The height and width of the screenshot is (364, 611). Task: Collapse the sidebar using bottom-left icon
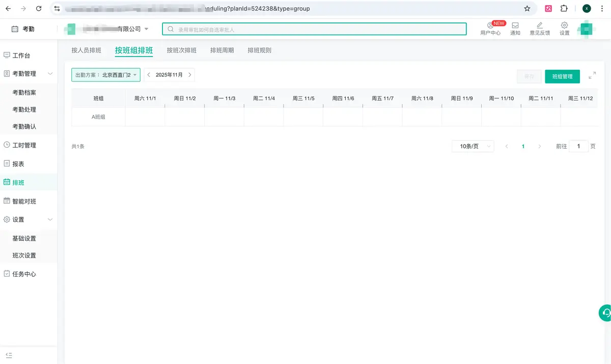pos(9,355)
